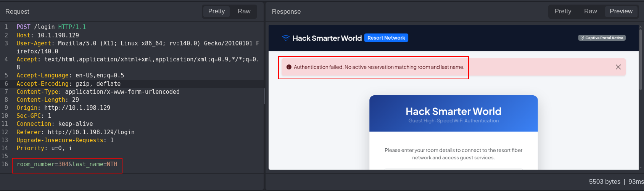The height and width of the screenshot is (191, 644).
Task: Select the Response Raw tab
Action: click(x=590, y=11)
